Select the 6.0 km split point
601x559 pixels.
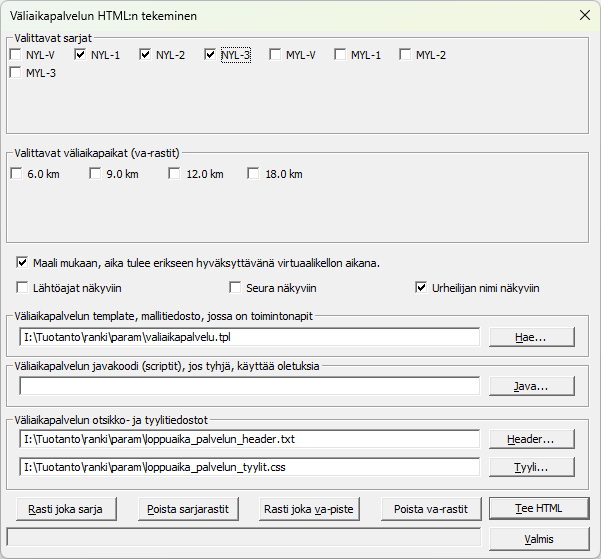pos(16,174)
